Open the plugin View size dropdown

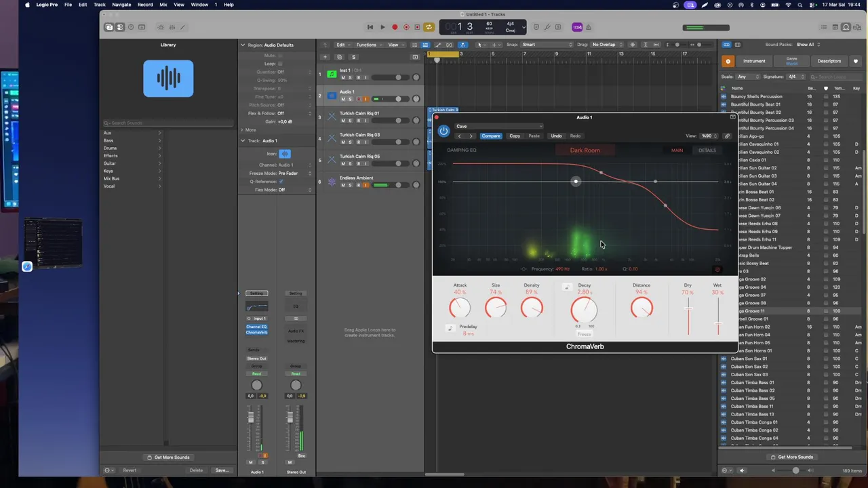coord(709,136)
